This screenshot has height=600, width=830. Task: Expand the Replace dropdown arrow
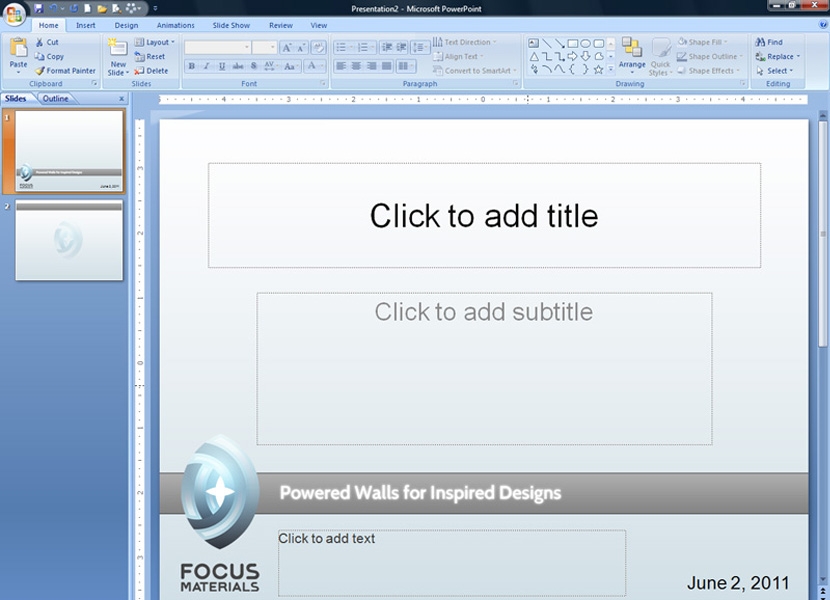pos(798,56)
